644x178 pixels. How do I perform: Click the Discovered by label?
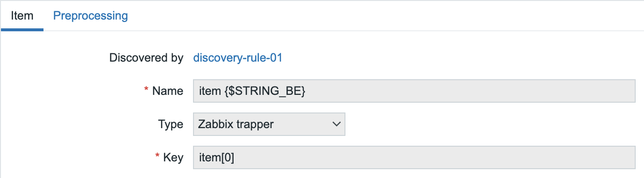click(x=146, y=58)
